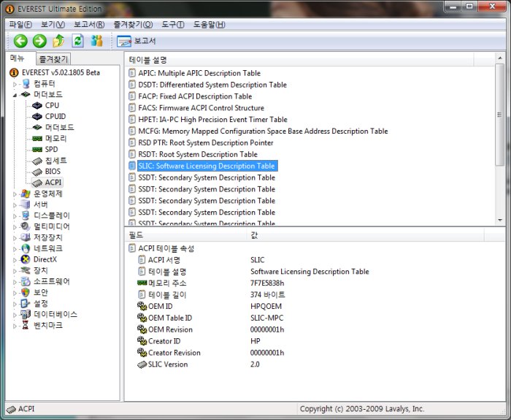Minimize the EVEREST window
Viewport: 511px width, 420px height.
[x=453, y=6]
